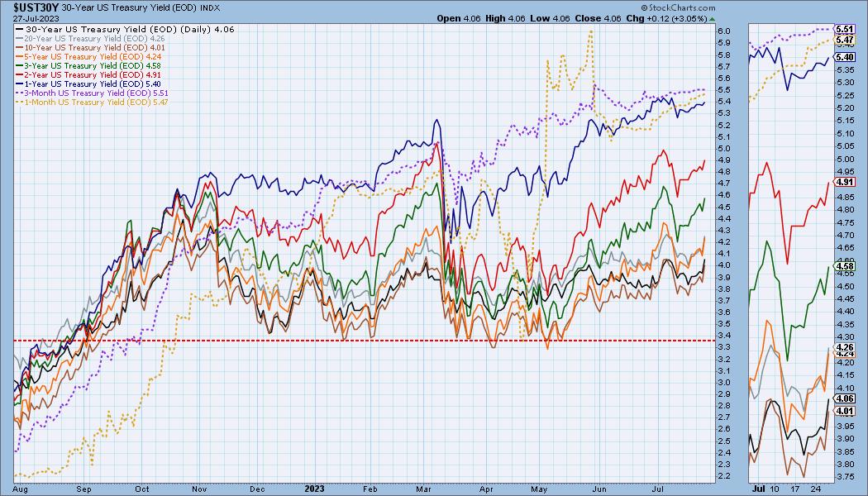The image size is (868, 496).
Task: Click the Nov label on the main time axis
Action: tap(200, 489)
